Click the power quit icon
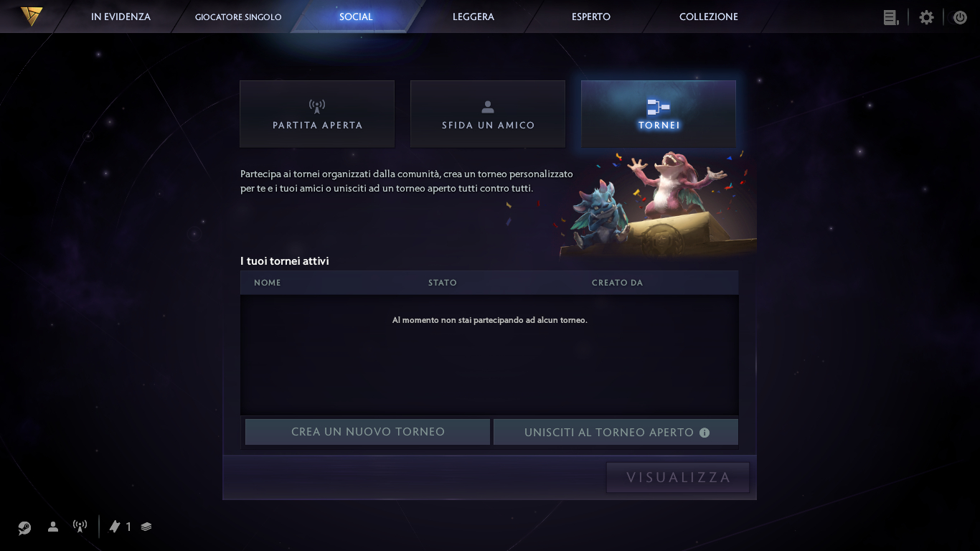Screen dimensions: 980x551 click(x=960, y=17)
